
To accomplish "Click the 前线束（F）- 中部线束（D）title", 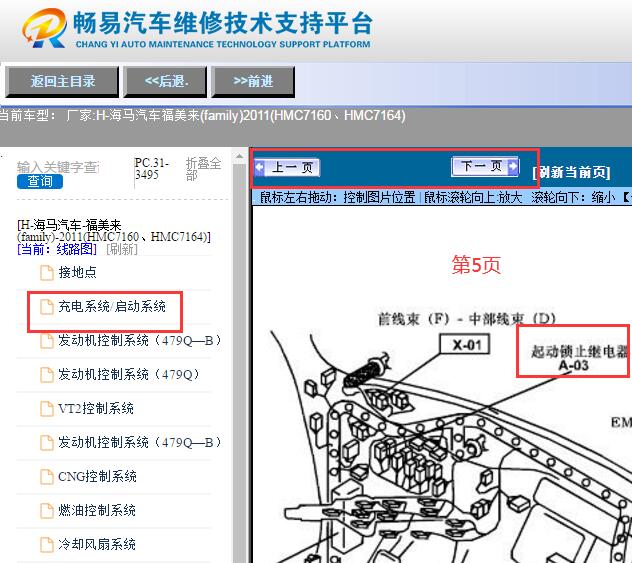I will click(467, 319).
